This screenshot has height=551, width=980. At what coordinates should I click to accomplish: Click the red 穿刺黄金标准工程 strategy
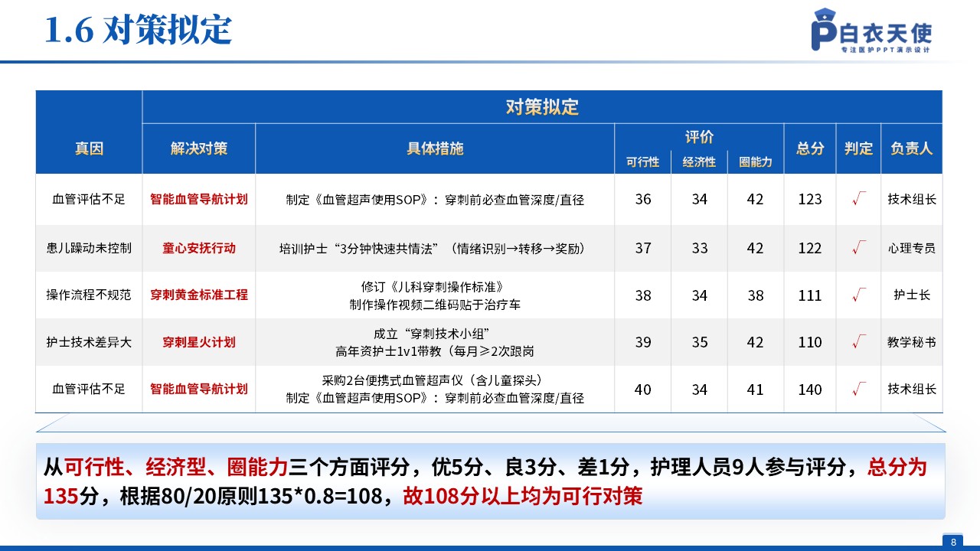point(199,295)
